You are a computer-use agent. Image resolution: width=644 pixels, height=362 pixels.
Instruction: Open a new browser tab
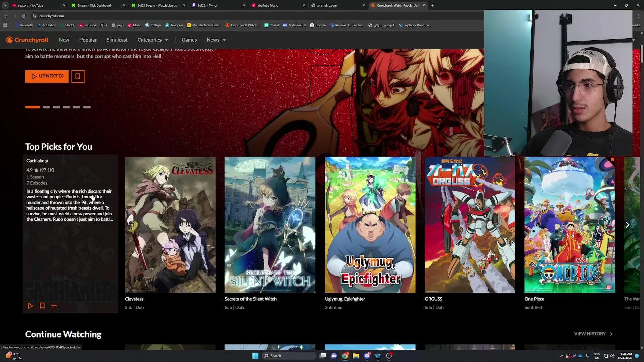433,5
